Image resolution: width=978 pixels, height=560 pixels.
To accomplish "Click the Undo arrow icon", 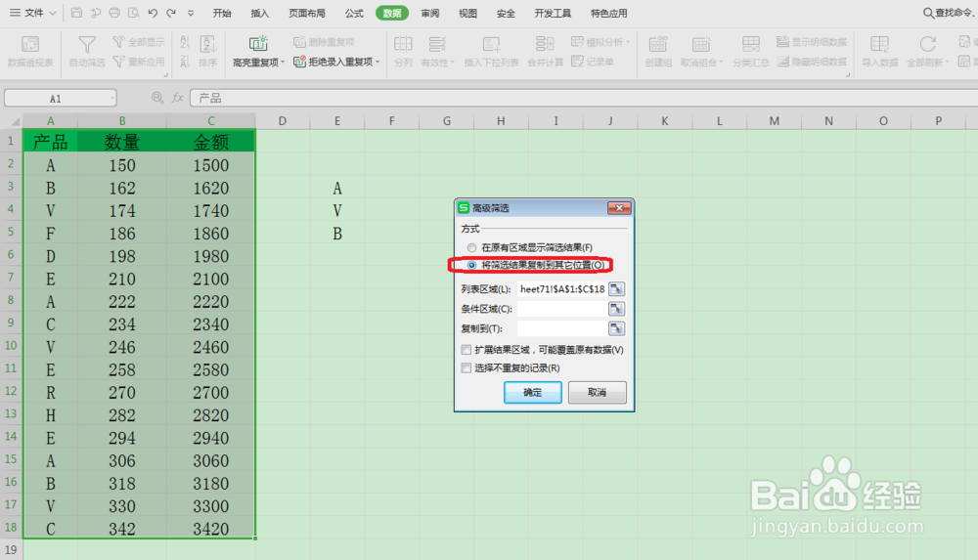I will click(x=153, y=13).
